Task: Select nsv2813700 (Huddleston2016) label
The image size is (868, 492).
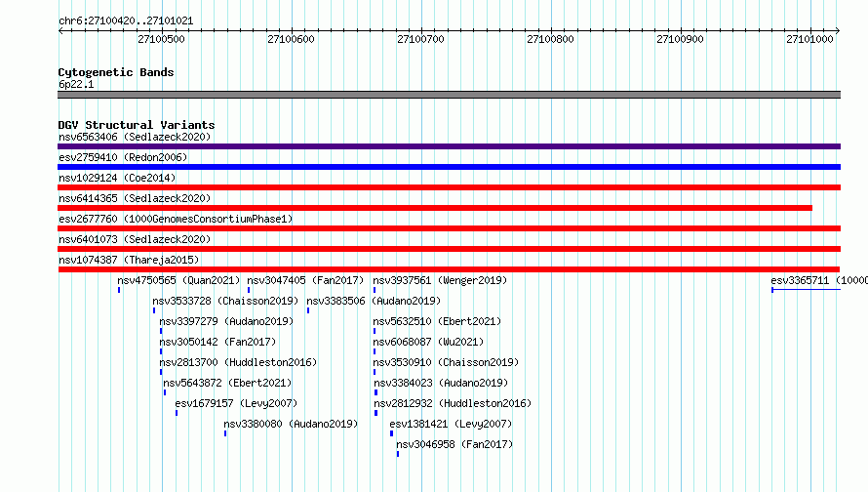Action: (x=238, y=362)
